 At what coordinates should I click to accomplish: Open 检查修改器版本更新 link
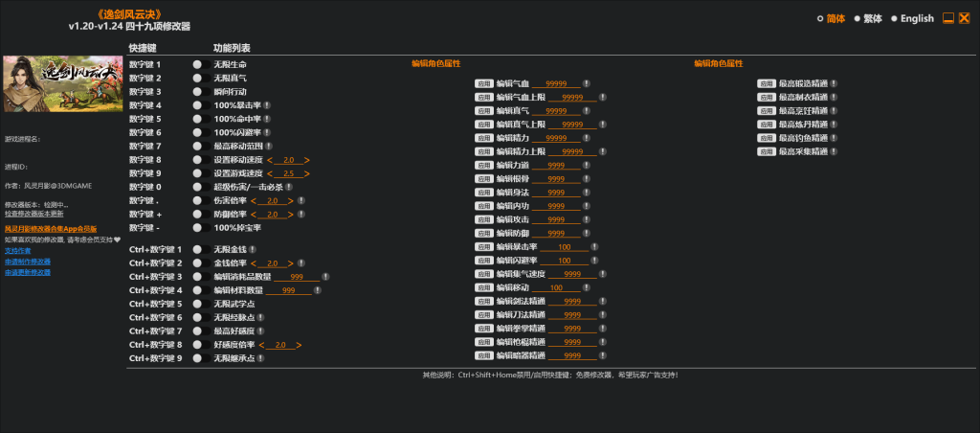tap(36, 214)
